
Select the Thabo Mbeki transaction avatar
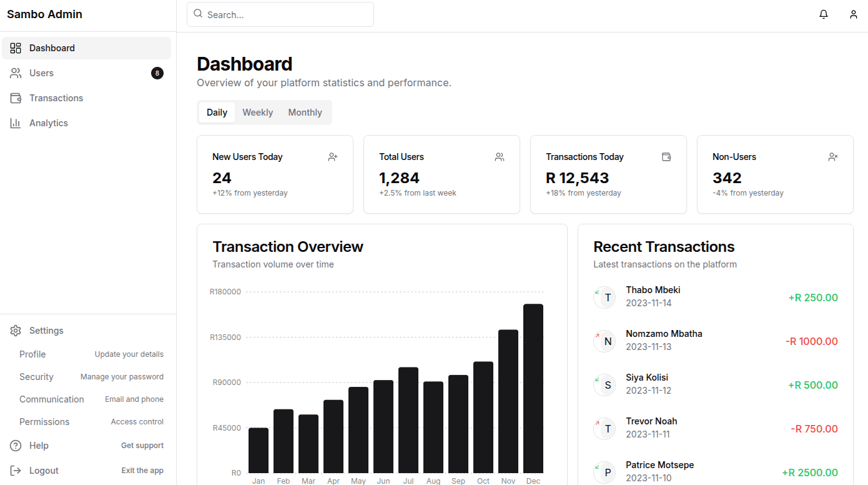coord(605,297)
